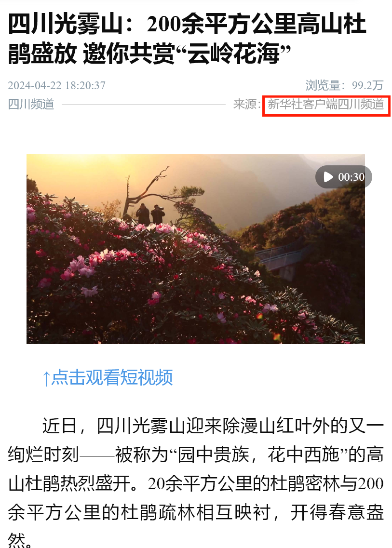Open the 点击观看短视频 link

pyautogui.click(x=112, y=377)
